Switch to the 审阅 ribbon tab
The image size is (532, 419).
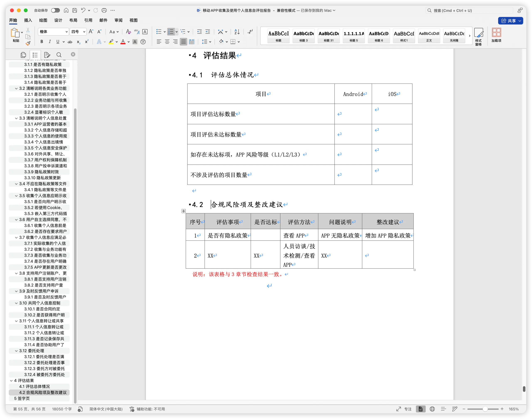pyautogui.click(x=118, y=20)
